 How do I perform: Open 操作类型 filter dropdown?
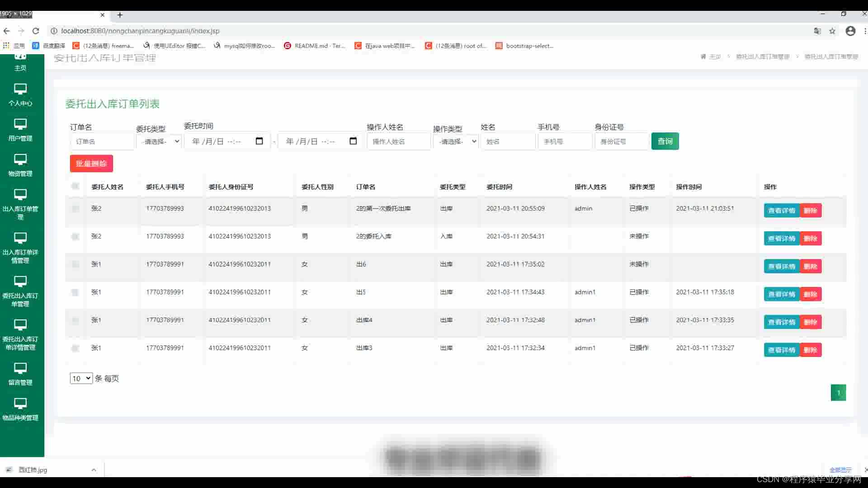(456, 141)
